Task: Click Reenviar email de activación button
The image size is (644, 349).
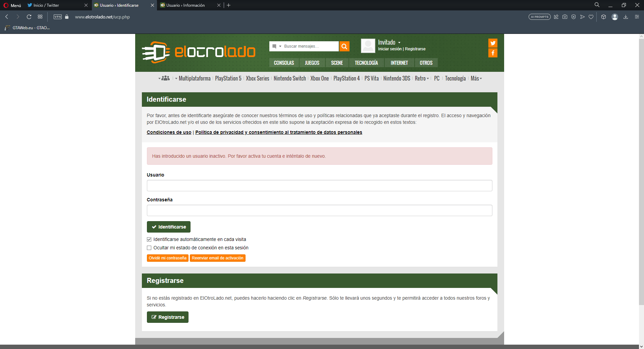Action: [x=218, y=258]
